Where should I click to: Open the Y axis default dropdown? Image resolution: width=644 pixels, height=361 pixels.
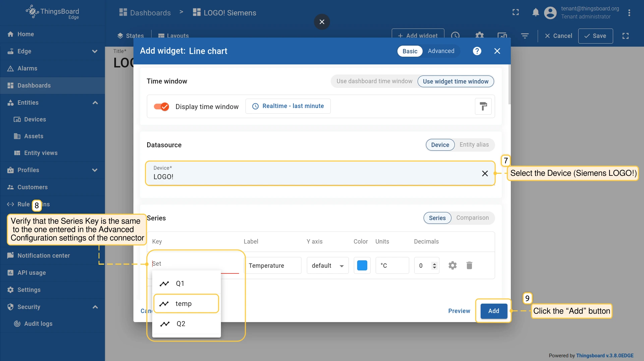[328, 266]
